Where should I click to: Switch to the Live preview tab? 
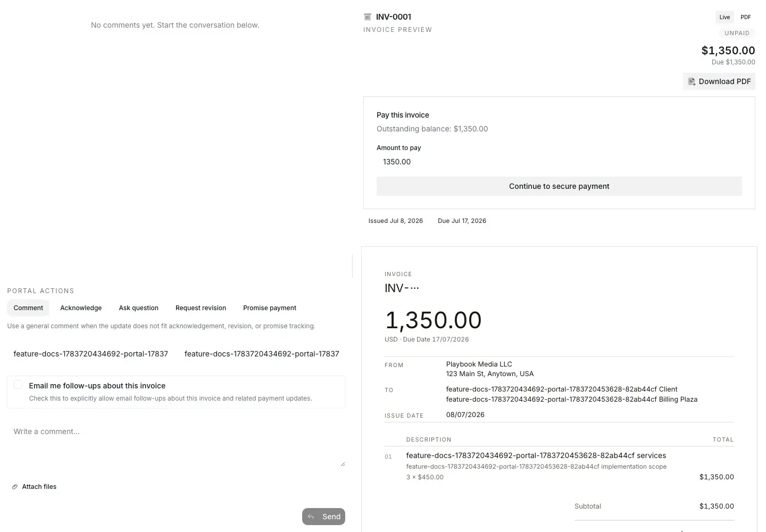click(725, 17)
